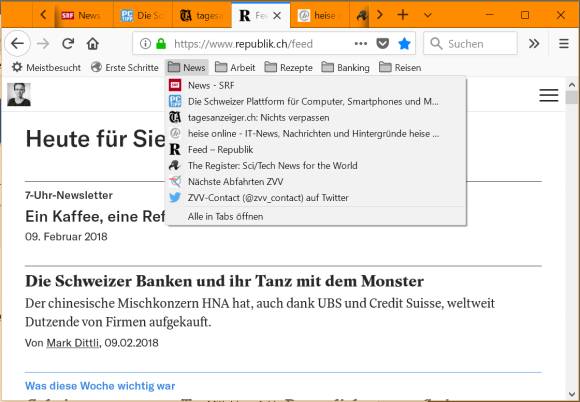Select 'News - SRF' bookmark entry
Image resolution: width=580 pixels, height=402 pixels.
click(316, 85)
